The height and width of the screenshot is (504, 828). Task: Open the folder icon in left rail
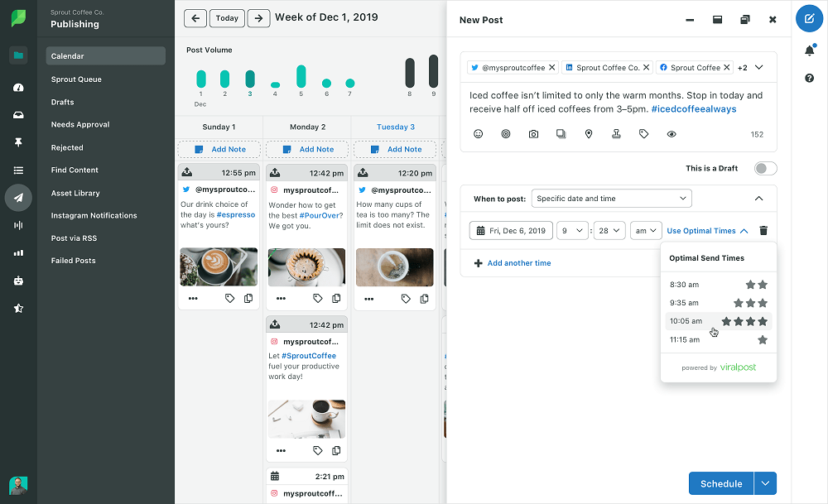[18, 55]
